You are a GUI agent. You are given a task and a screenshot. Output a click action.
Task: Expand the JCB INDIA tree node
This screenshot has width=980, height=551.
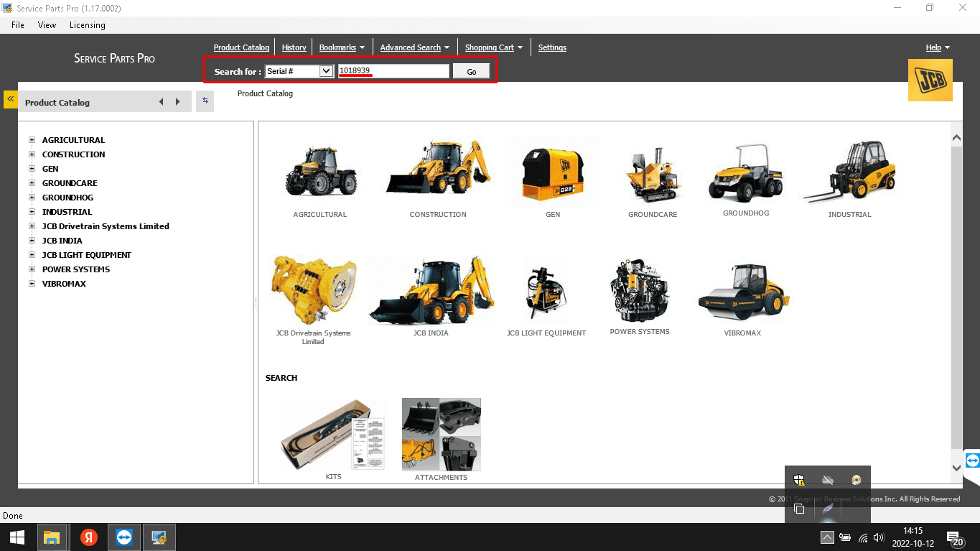[x=32, y=241]
